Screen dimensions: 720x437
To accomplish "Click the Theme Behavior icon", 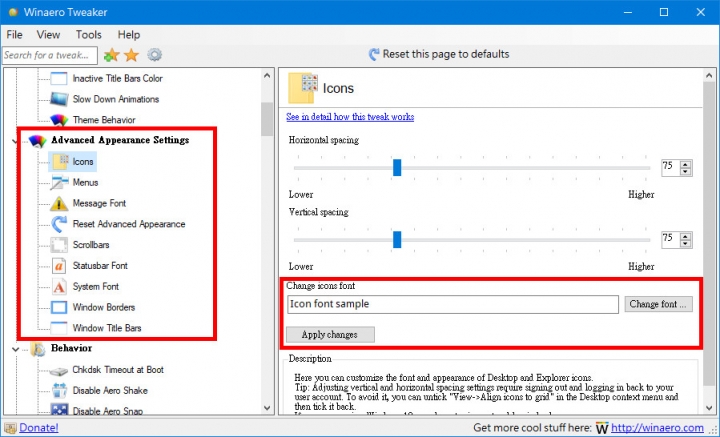I will pos(59,120).
